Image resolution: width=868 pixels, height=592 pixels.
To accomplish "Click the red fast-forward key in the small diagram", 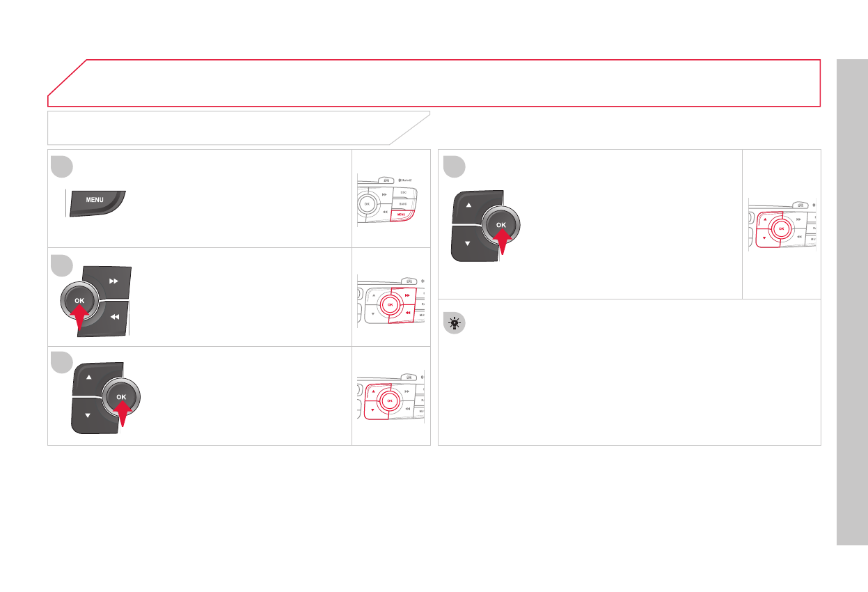I will (x=406, y=295).
